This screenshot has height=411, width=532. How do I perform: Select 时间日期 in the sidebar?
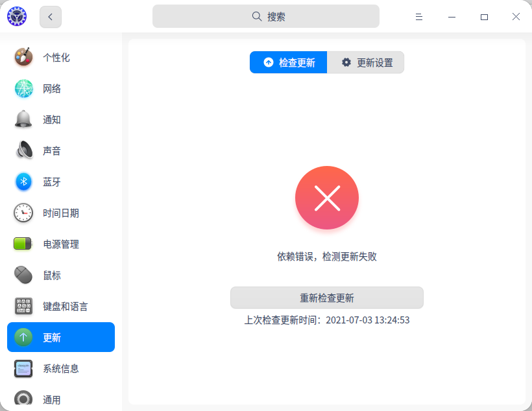[61, 213]
